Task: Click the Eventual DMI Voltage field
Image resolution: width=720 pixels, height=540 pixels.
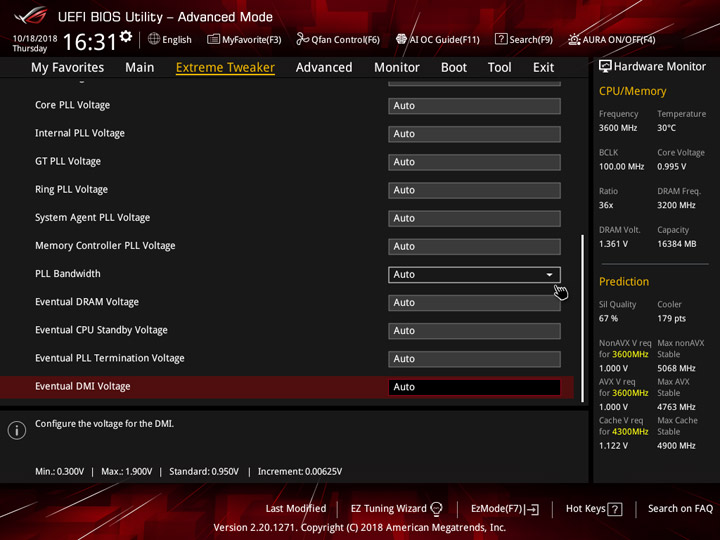Action: click(x=474, y=387)
